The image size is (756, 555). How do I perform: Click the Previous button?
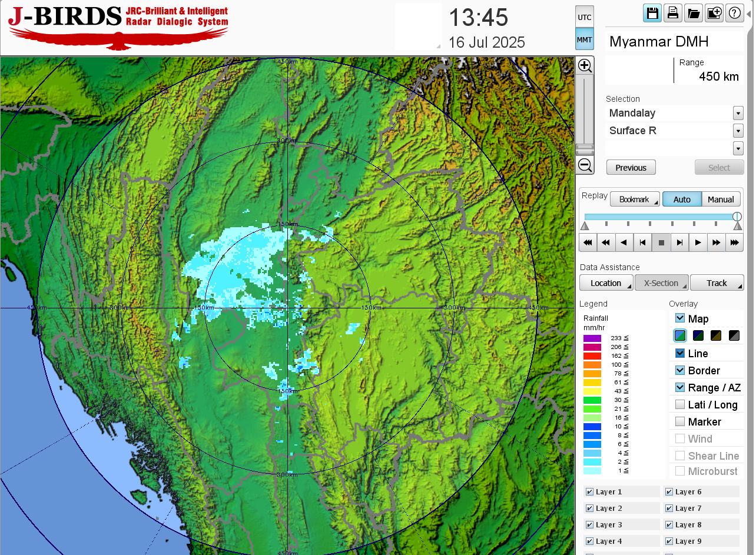631,168
